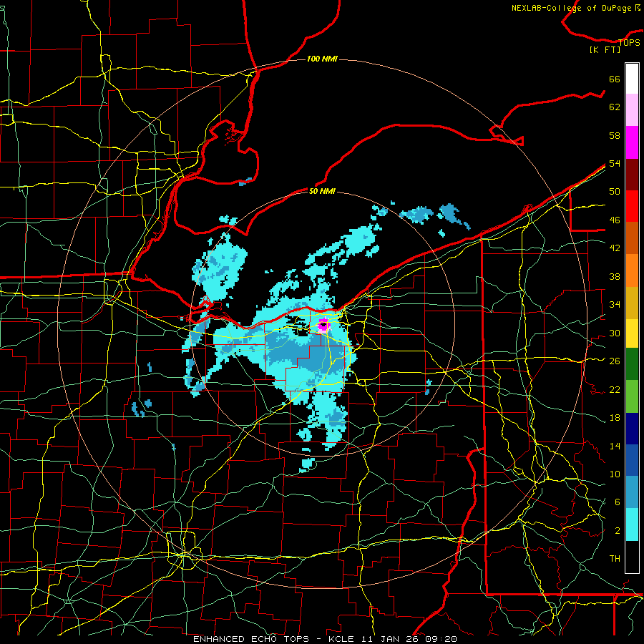Select the magenta 58 kft legend swatch
The image size is (644, 644).
632,142
